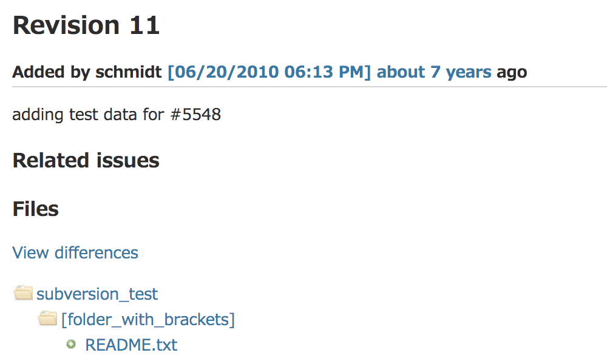Open the subversion_test directory link
The width and height of the screenshot is (607, 364).
(97, 294)
